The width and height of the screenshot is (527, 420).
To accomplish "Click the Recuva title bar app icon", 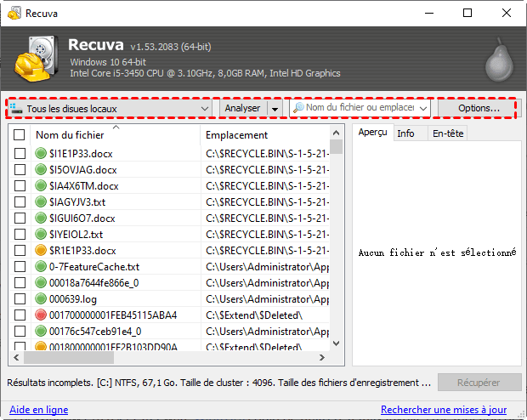I will pyautogui.click(x=14, y=13).
